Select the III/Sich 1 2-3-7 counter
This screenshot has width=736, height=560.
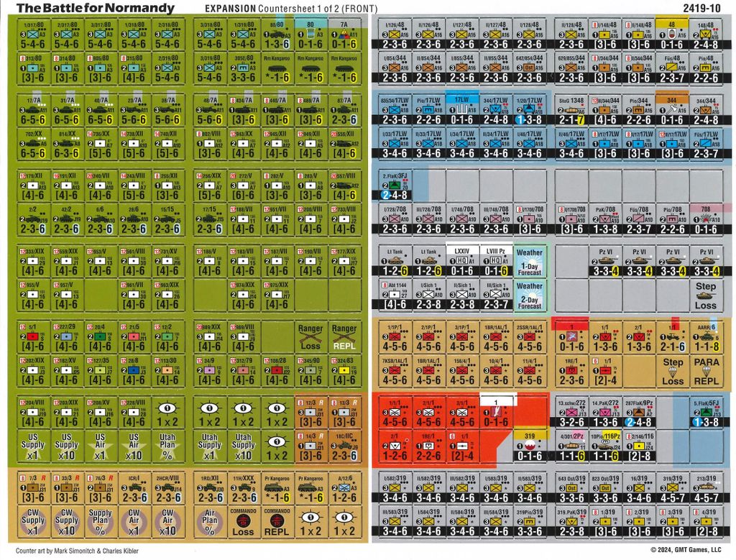click(496, 295)
